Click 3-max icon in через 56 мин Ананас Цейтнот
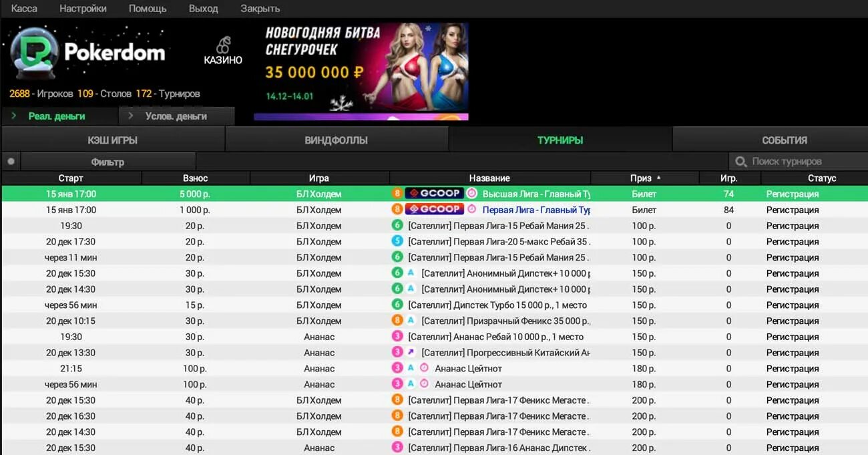Viewport: 868px width, 455px height. tap(397, 384)
